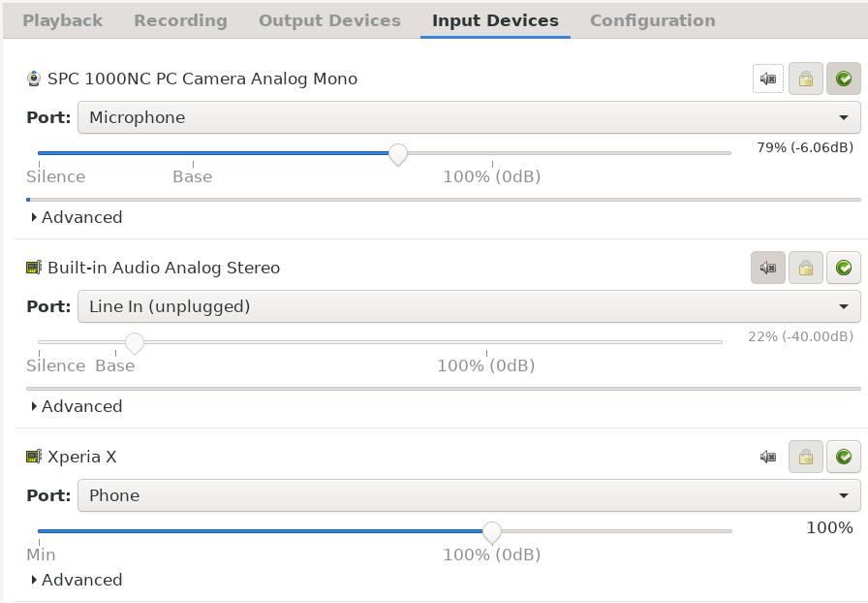
Task: Toggle channel lock for SPC 1000NC Camera
Action: coord(805,79)
